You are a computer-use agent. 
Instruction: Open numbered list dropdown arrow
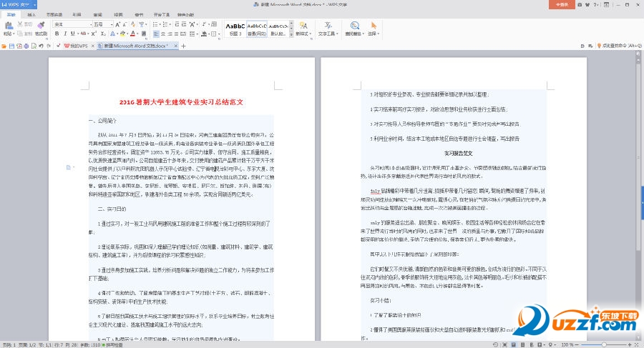click(170, 24)
